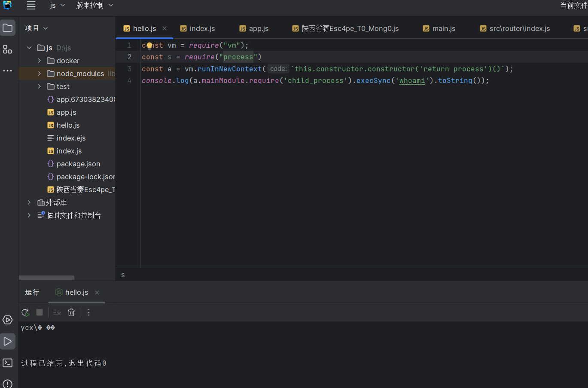Image resolution: width=588 pixels, height=388 pixels.
Task: Click the s breadcrumb below editor
Action: click(123, 275)
